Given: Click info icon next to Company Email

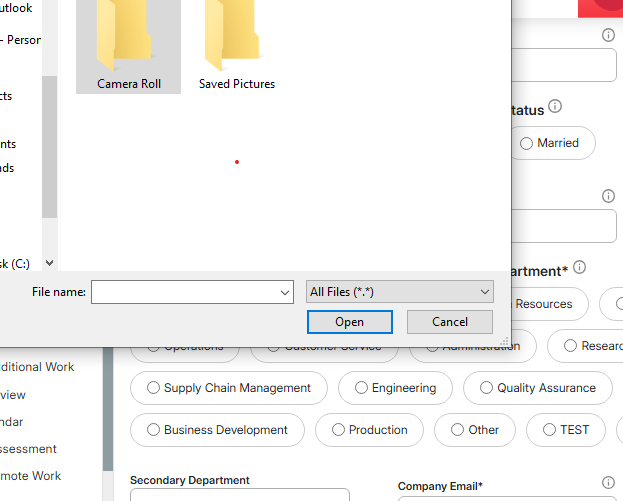Looking at the screenshot, I should pos(608,483).
